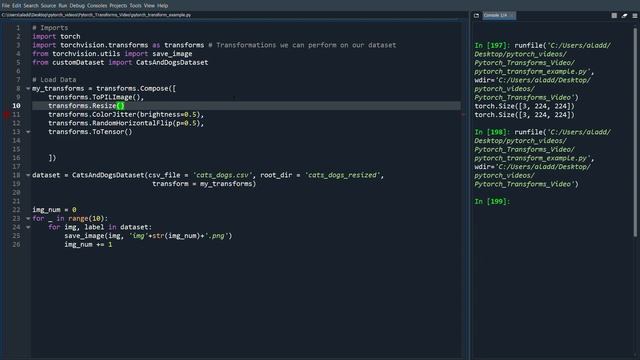The width and height of the screenshot is (640, 360).
Task: Click the 'img_num = 0' line
Action: coord(54,210)
